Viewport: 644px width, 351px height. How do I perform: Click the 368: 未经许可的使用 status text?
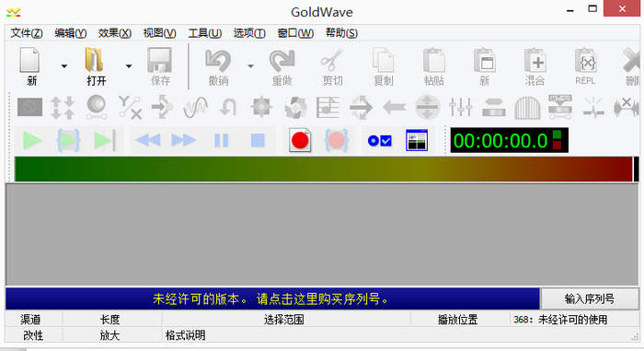[x=560, y=320]
